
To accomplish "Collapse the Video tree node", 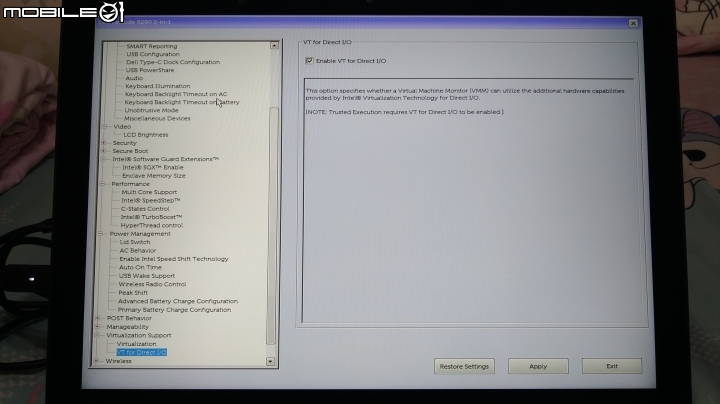I will [x=104, y=126].
